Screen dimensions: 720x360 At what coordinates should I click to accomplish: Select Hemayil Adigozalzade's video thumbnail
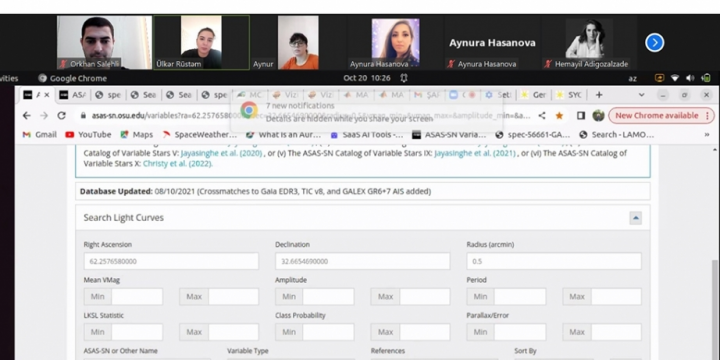[x=589, y=42]
